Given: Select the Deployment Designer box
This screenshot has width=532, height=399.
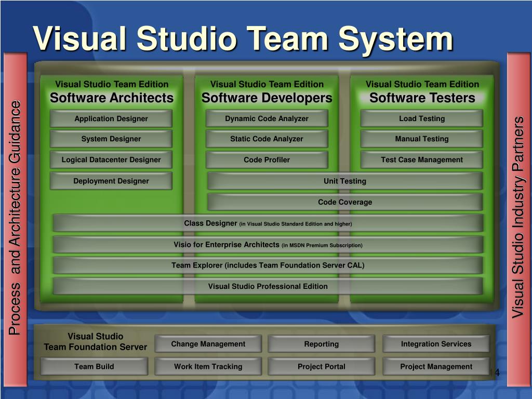Looking at the screenshot, I should coord(111,181).
